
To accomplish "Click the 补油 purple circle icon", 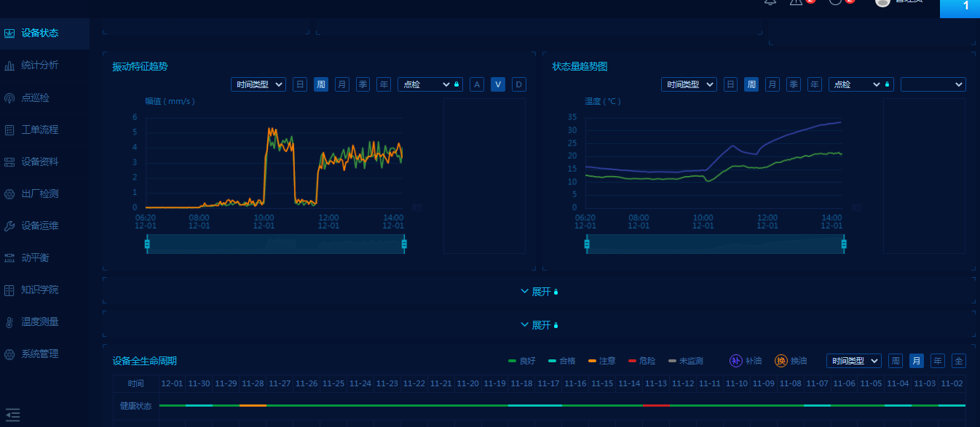I will tap(736, 361).
